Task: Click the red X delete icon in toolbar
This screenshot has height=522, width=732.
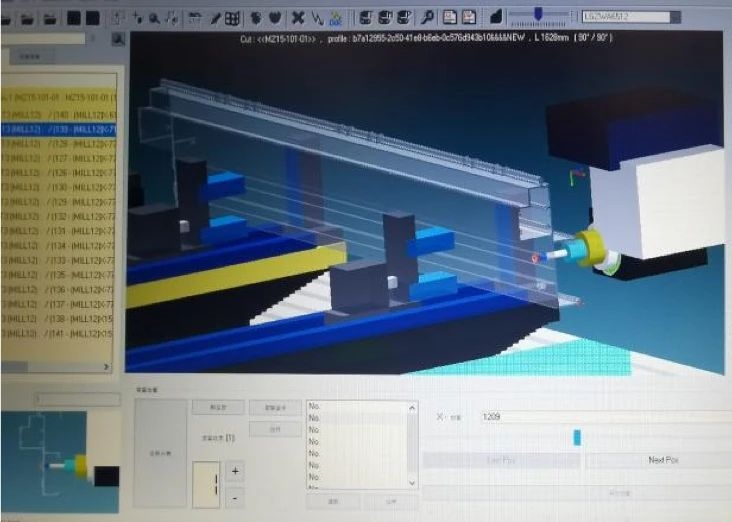Action: pyautogui.click(x=298, y=17)
